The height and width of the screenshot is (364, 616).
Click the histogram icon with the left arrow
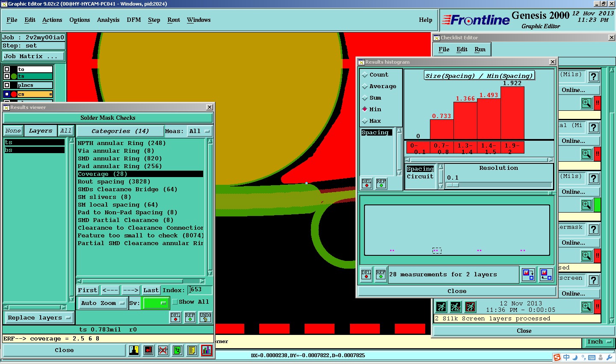(546, 275)
